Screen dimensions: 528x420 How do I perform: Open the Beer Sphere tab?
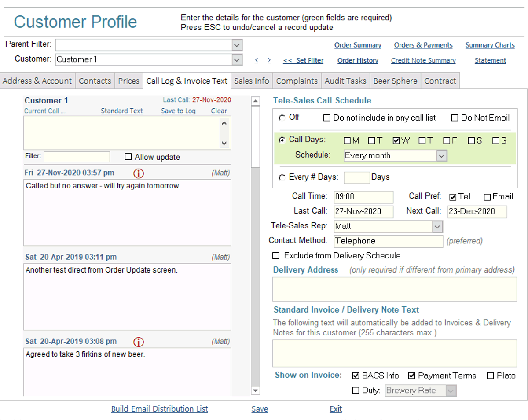[x=395, y=81]
